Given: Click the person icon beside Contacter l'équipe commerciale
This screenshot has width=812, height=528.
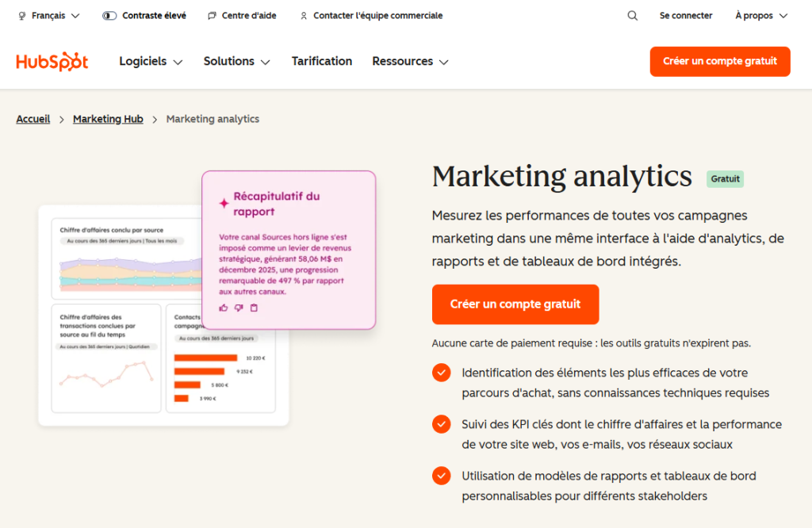Looking at the screenshot, I should (303, 15).
